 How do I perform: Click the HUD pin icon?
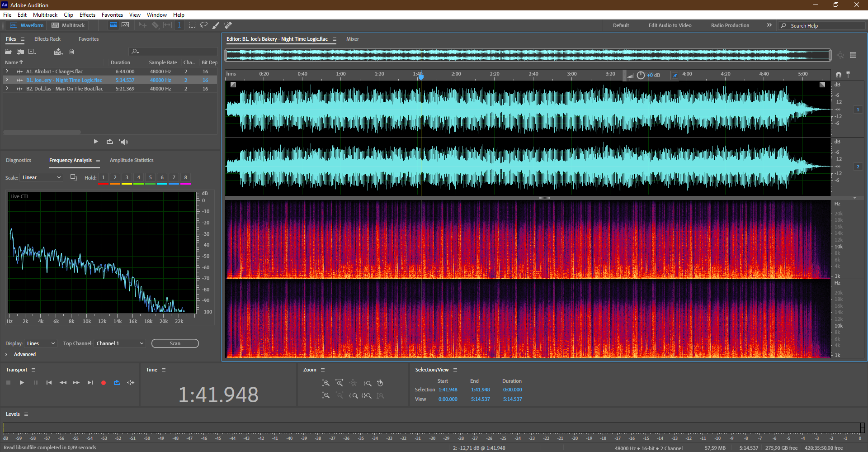pos(675,75)
